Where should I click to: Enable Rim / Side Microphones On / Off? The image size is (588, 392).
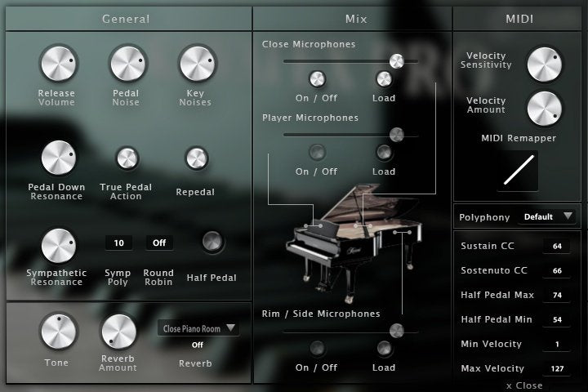pos(317,348)
